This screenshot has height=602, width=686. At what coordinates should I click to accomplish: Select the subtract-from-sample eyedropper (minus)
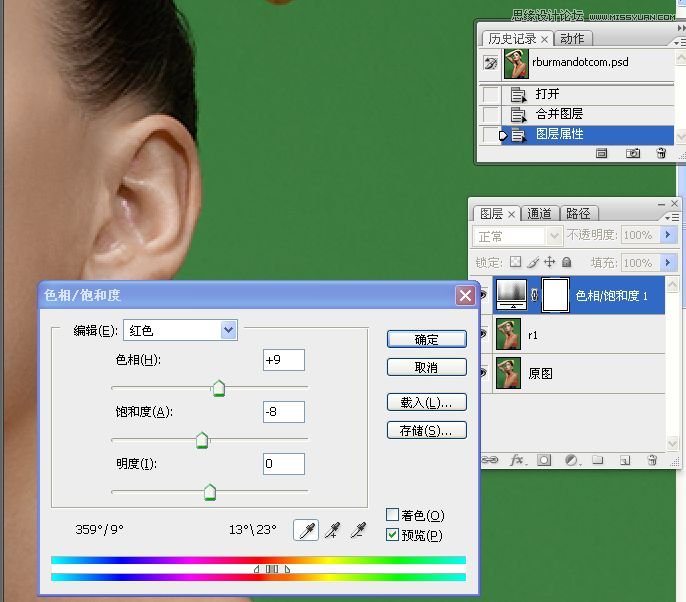(x=359, y=530)
